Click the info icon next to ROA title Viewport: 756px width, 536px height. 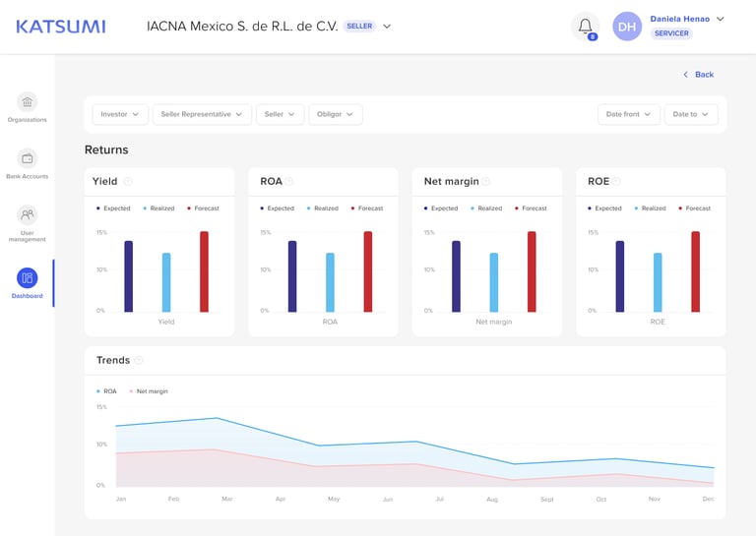click(x=288, y=182)
